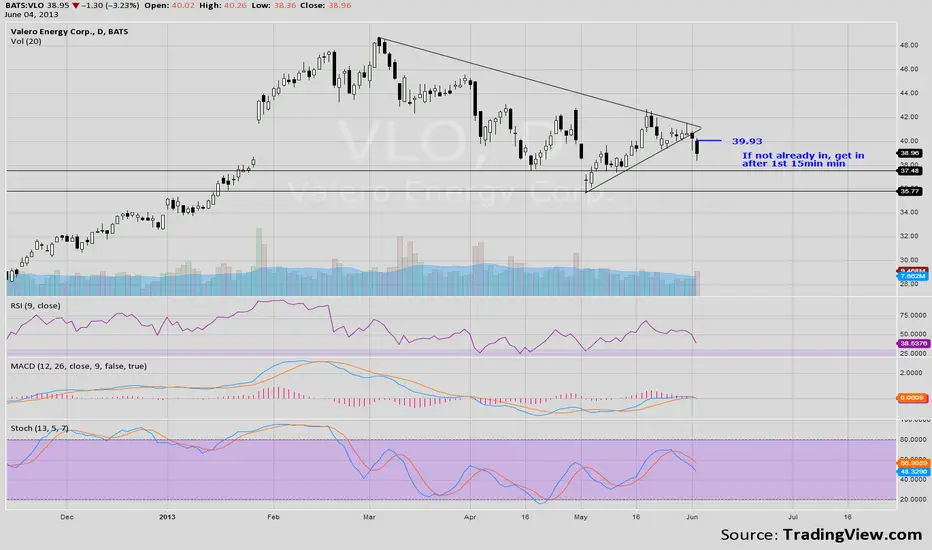
Task: Click the 2.0000 MACD scale label
Action: click(x=911, y=373)
